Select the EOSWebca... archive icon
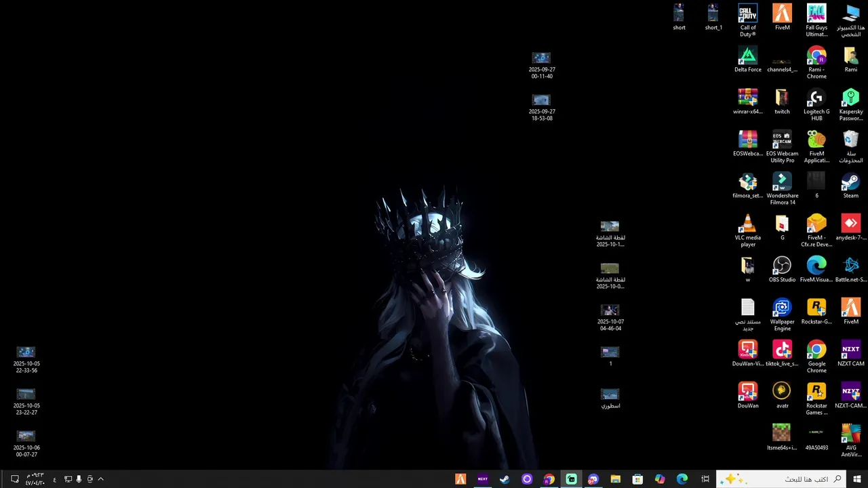Screen dimensions: 868x488 click(x=748, y=144)
